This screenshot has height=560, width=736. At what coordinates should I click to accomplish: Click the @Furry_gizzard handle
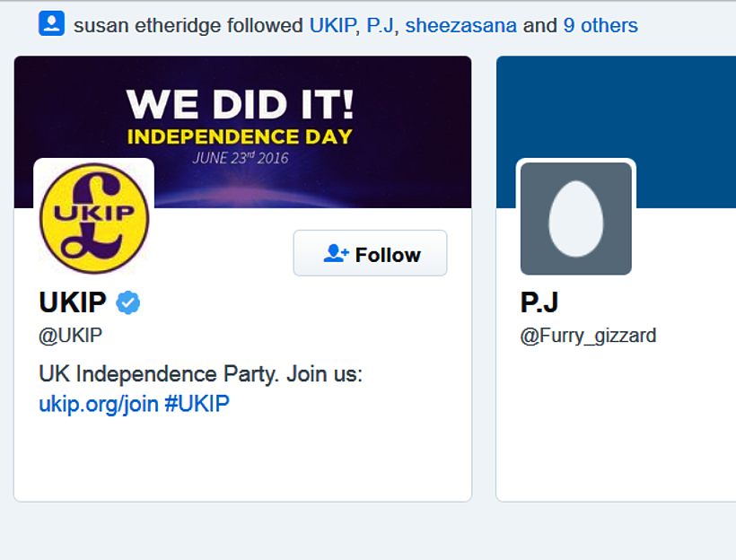pos(588,336)
